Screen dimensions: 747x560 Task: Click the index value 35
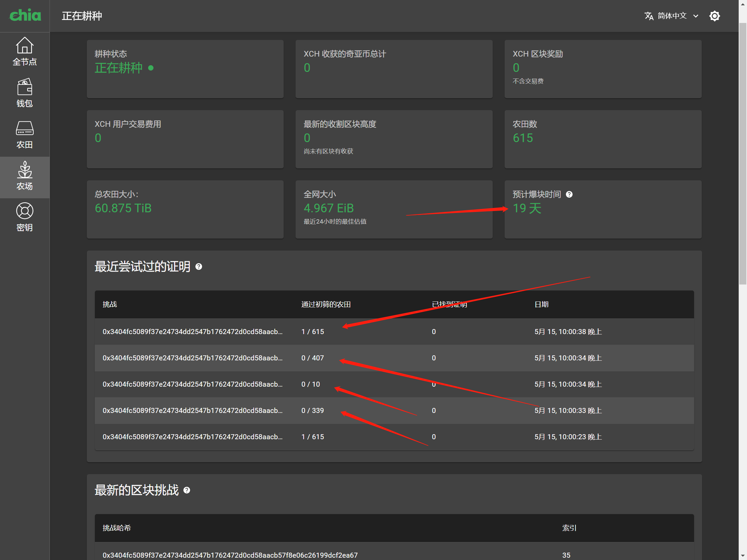click(566, 555)
